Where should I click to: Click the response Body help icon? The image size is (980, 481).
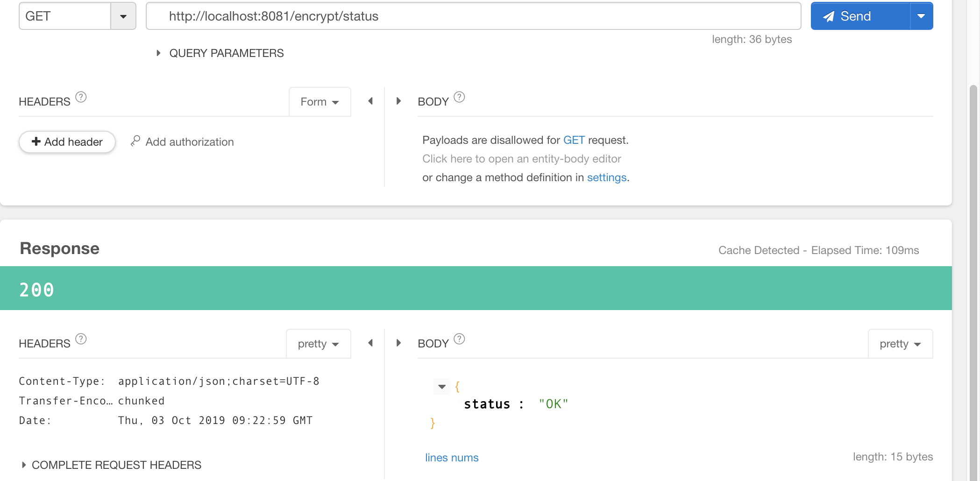coord(459,339)
